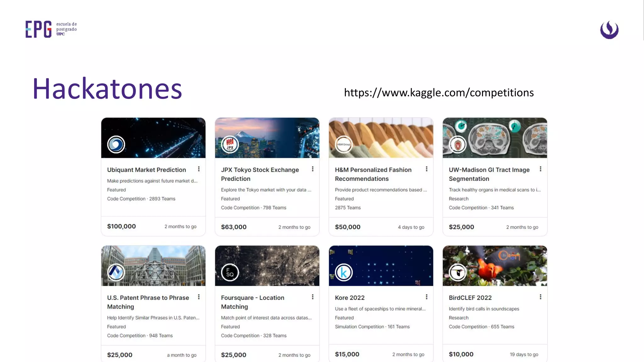Open the three-dot menu on Kore 2022 card
This screenshot has height=362, width=644.
tap(426, 297)
